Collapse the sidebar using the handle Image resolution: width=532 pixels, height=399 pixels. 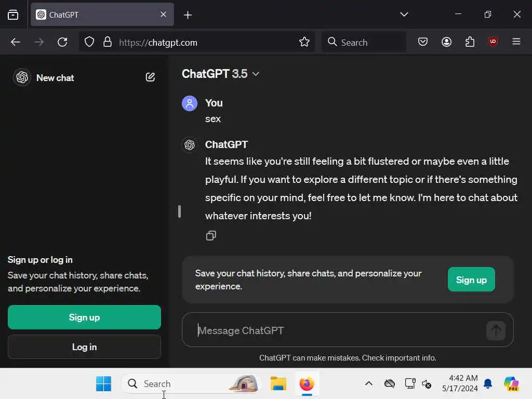tap(179, 211)
